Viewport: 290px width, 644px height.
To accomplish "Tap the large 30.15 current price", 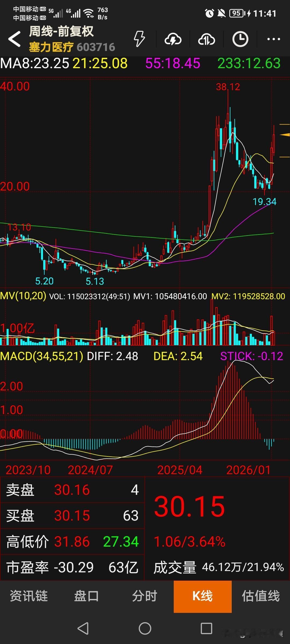I will pyautogui.click(x=189, y=507).
